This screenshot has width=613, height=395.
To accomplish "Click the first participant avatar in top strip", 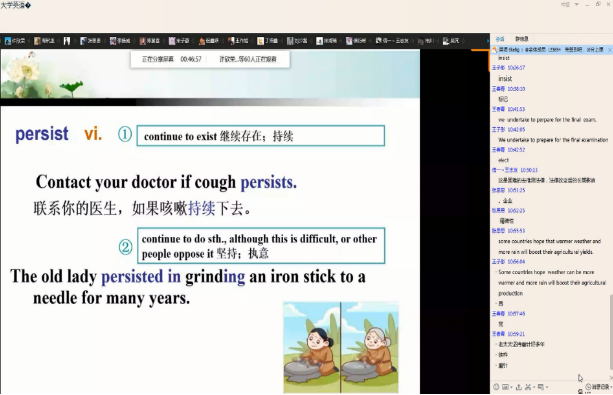I will point(8,41).
